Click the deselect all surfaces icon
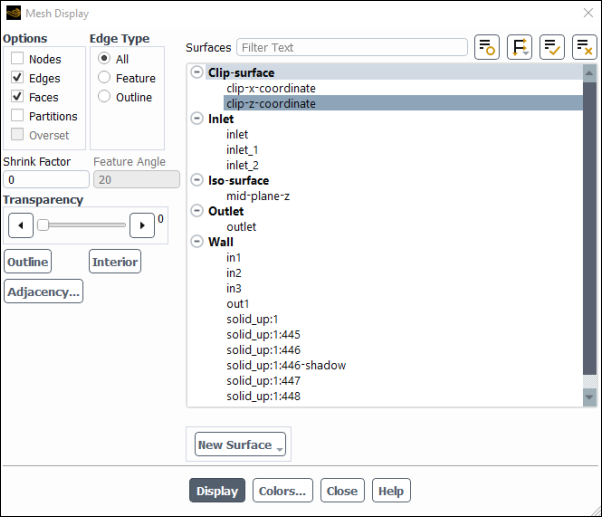The height and width of the screenshot is (517, 602). (584, 47)
